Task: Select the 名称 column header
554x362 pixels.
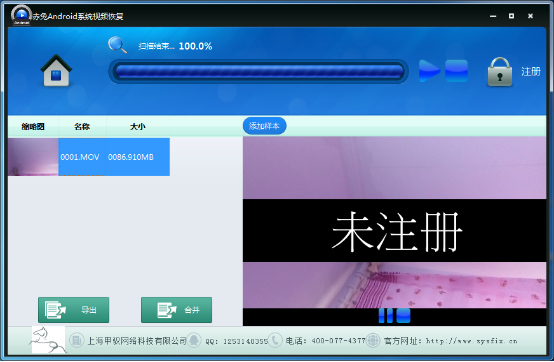Action: coord(82,126)
